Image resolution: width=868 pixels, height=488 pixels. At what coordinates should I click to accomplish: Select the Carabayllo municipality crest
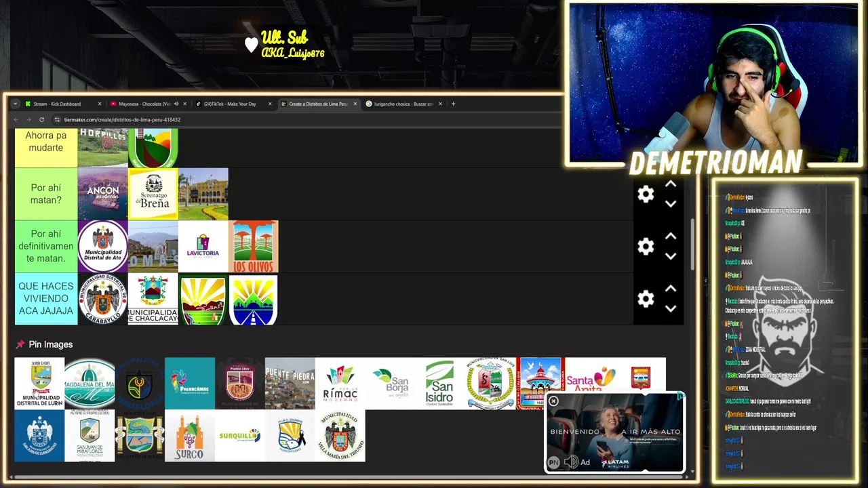coord(103,298)
